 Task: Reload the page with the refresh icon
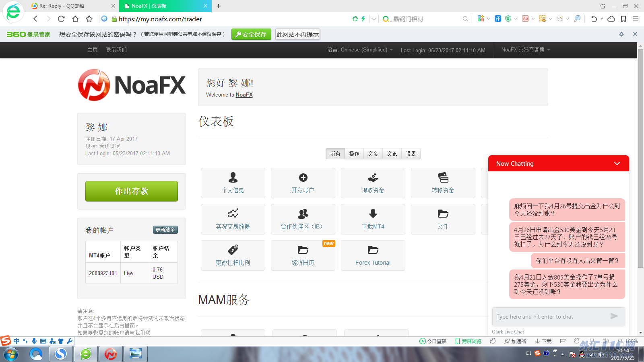[61, 19]
